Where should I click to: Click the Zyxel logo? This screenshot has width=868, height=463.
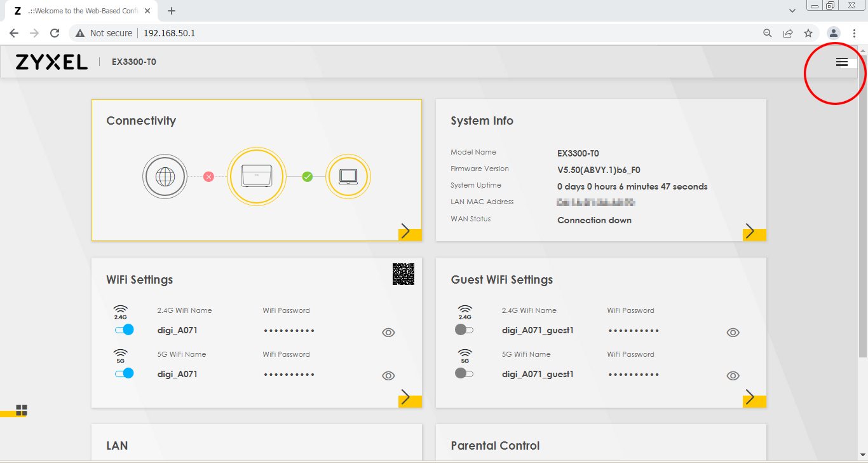(51, 62)
